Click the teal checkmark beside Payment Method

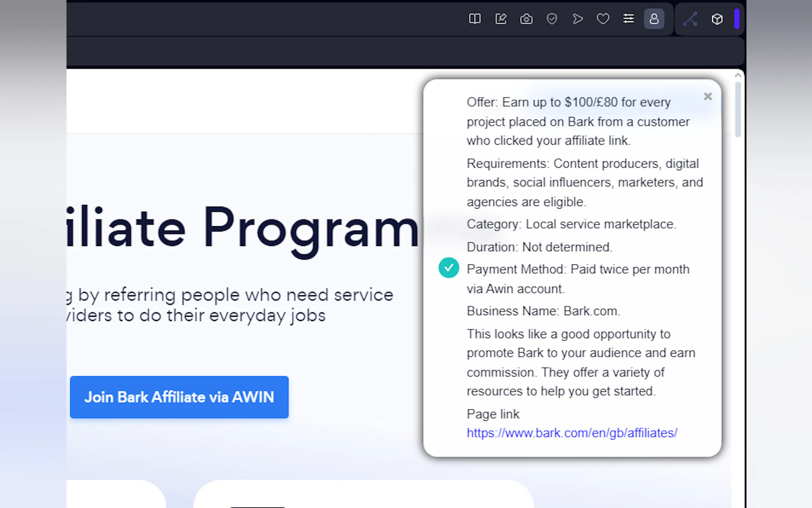449,268
